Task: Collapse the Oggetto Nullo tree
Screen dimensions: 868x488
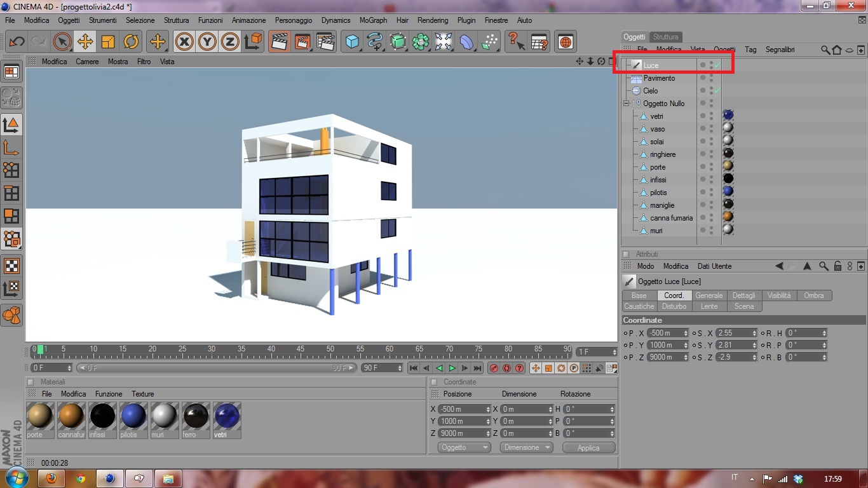Action: tap(626, 104)
